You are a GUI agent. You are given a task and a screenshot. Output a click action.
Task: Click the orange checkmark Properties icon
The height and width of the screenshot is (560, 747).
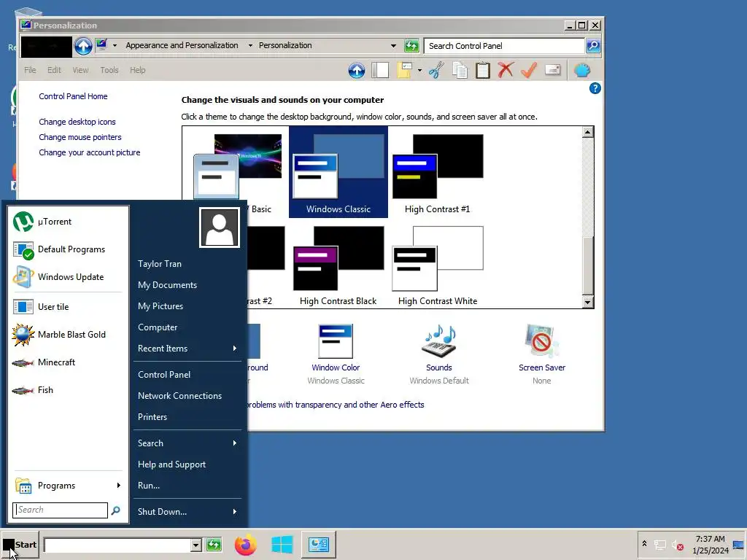(529, 71)
